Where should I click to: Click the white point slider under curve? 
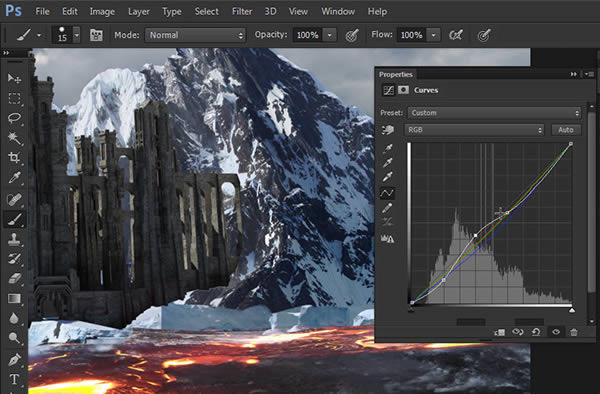click(572, 310)
